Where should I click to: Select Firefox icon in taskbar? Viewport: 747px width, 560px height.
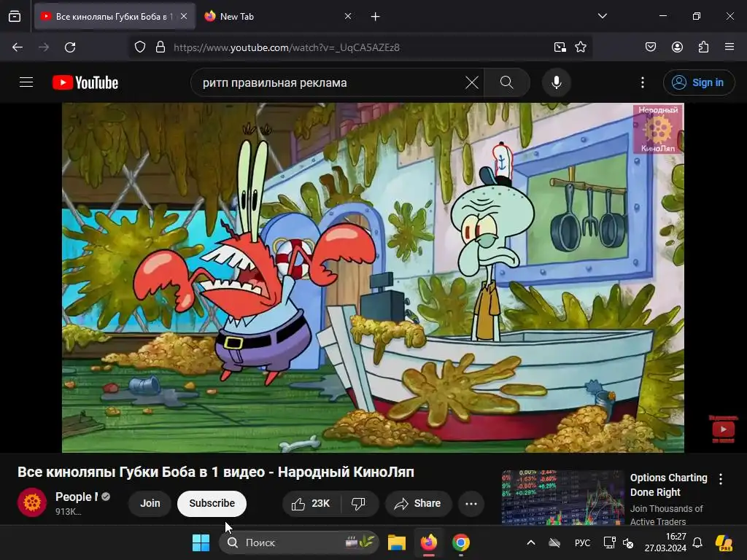[x=429, y=542]
